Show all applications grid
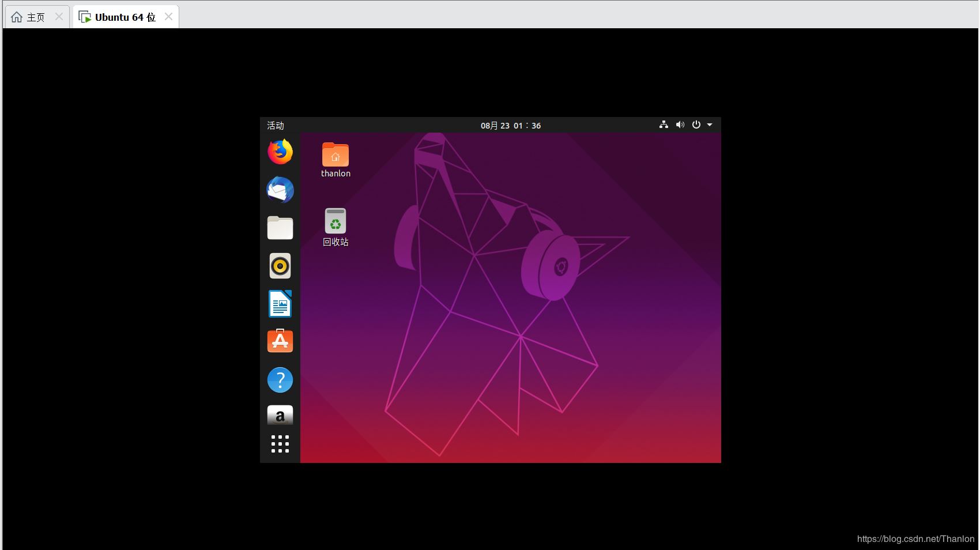This screenshot has width=980, height=550. (x=280, y=444)
